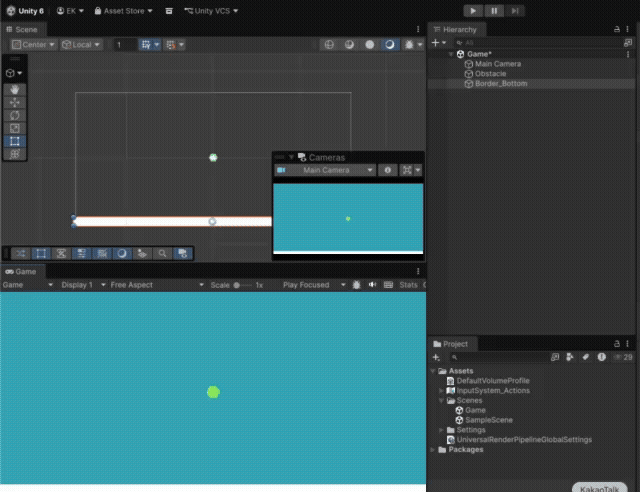Viewport: 640px width, 492px height.
Task: Click the Project add asset plus button
Action: click(436, 357)
